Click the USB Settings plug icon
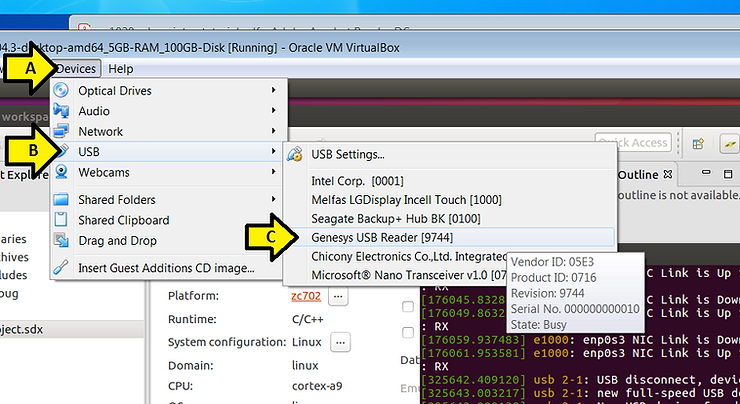Image resolution: width=740 pixels, height=404 pixels. click(x=294, y=154)
